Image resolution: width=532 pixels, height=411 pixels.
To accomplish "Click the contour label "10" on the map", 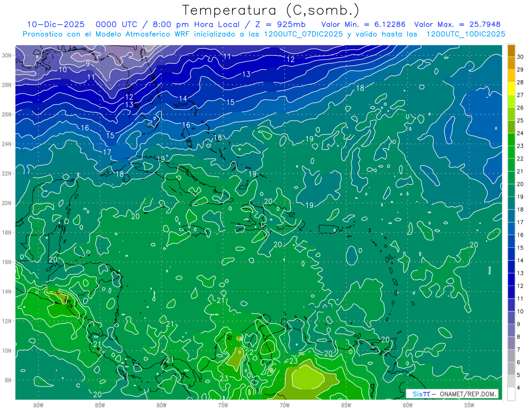I will pos(63,70).
